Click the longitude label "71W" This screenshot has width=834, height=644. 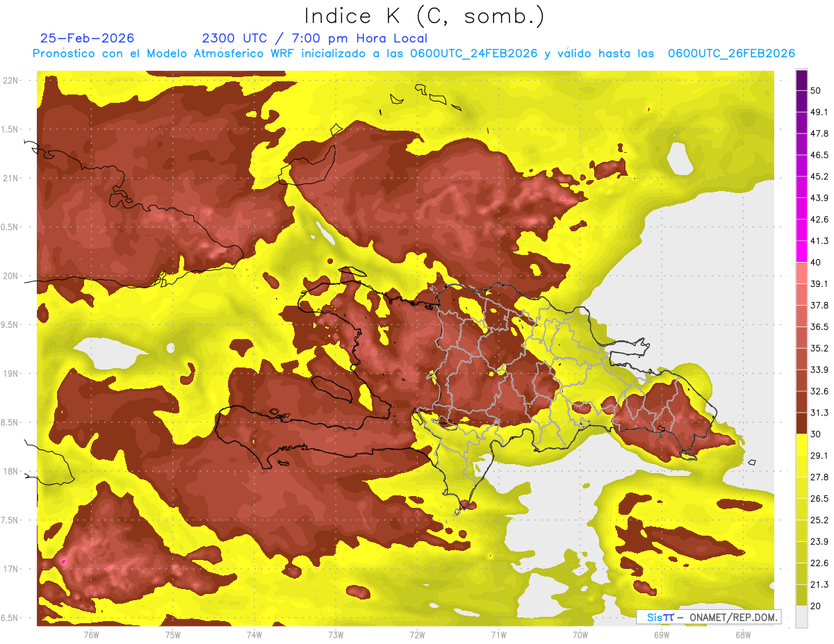tap(498, 634)
